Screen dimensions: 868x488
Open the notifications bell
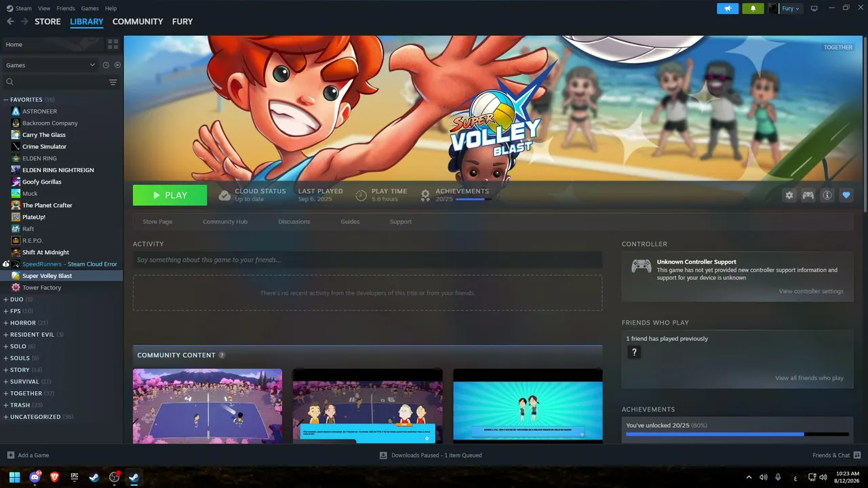tap(753, 8)
